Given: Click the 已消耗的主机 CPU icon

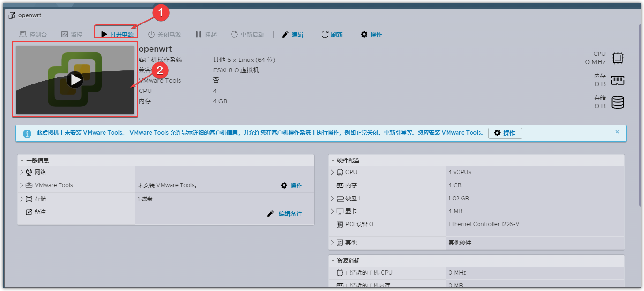Looking at the screenshot, I should 340,273.
